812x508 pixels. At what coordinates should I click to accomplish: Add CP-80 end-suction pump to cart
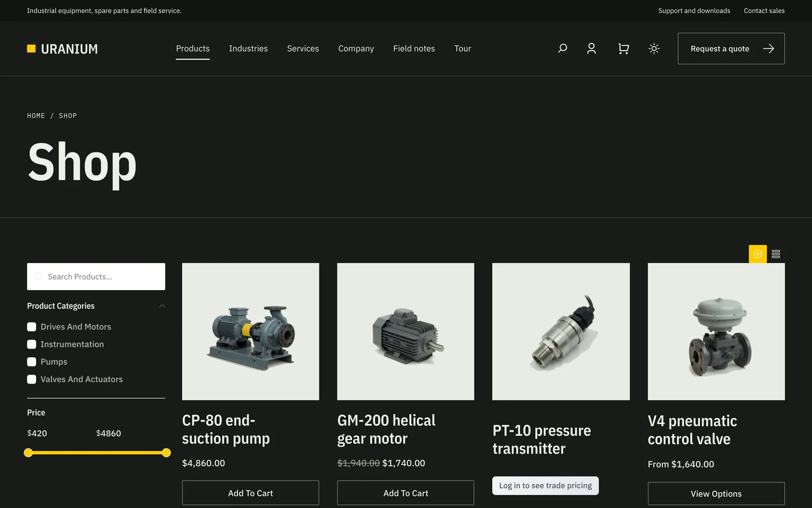pyautogui.click(x=251, y=493)
